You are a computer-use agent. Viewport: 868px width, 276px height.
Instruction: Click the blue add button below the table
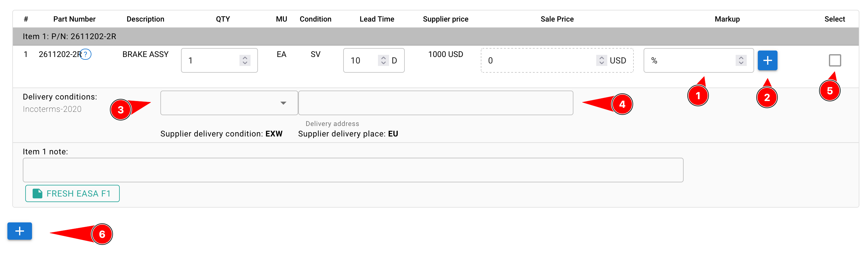click(19, 231)
